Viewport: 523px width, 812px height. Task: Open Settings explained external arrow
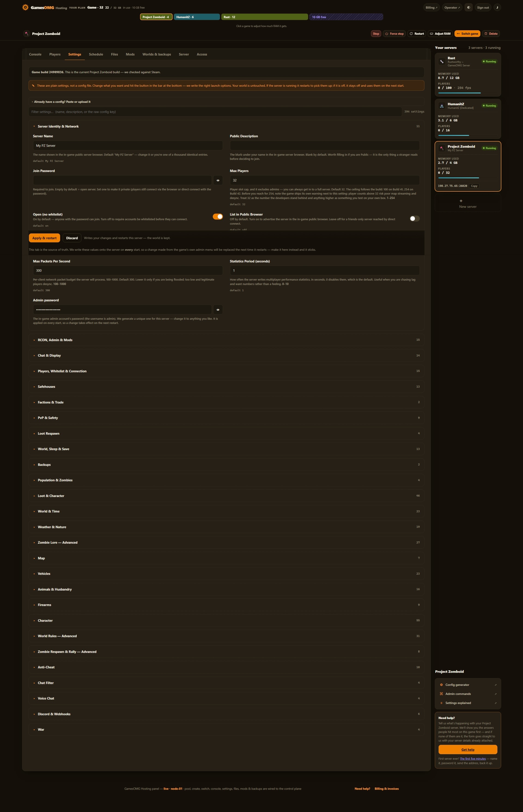(x=496, y=703)
